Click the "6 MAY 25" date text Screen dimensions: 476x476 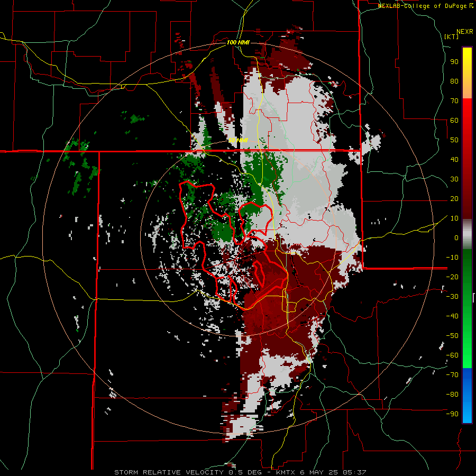319,472
